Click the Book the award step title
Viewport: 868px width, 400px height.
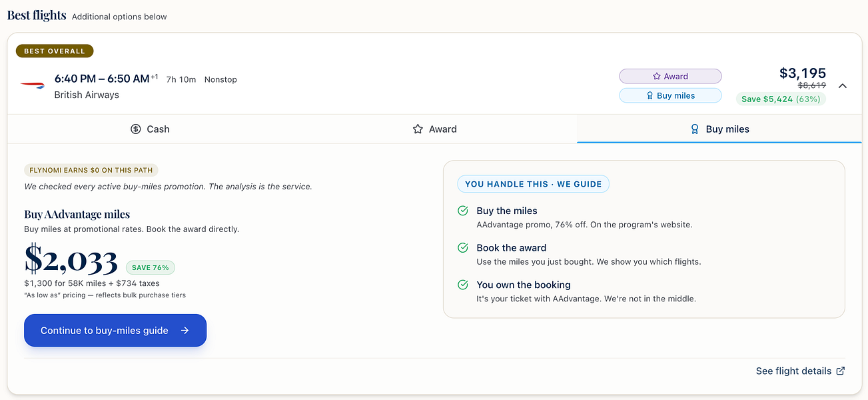(x=512, y=247)
